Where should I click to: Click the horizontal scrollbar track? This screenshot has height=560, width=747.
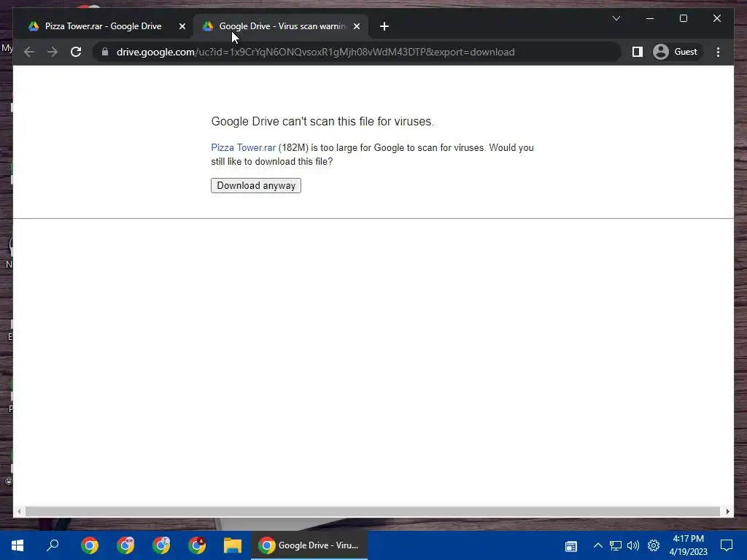(x=373, y=511)
